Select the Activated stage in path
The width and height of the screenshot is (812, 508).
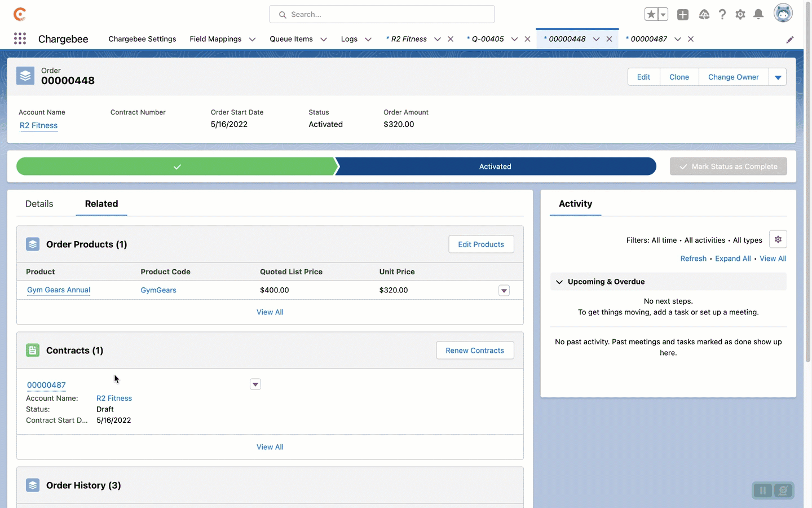[x=495, y=167]
